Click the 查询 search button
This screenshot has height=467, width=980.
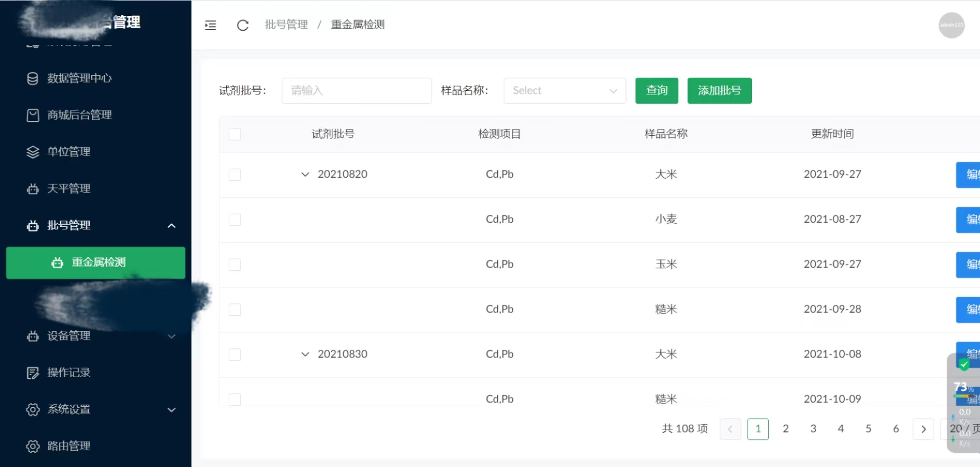[656, 90]
